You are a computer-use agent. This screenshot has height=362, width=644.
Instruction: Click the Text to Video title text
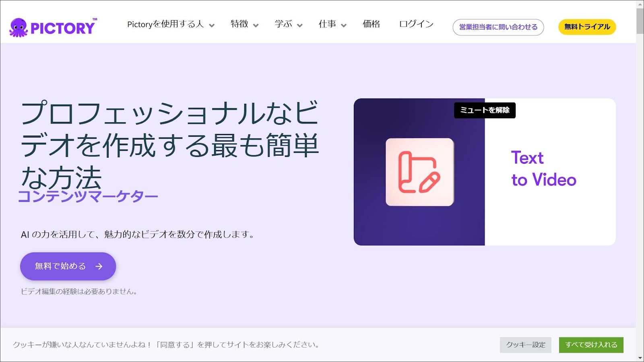tap(543, 169)
